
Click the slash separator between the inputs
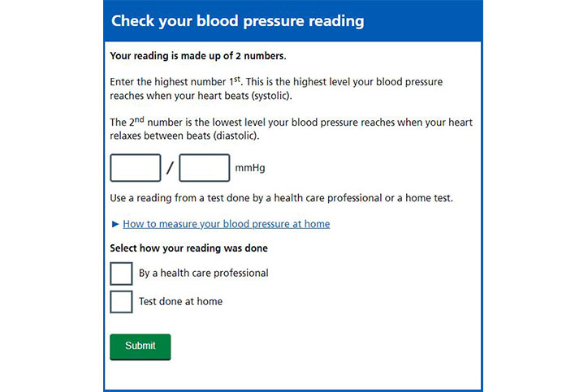[x=170, y=168]
